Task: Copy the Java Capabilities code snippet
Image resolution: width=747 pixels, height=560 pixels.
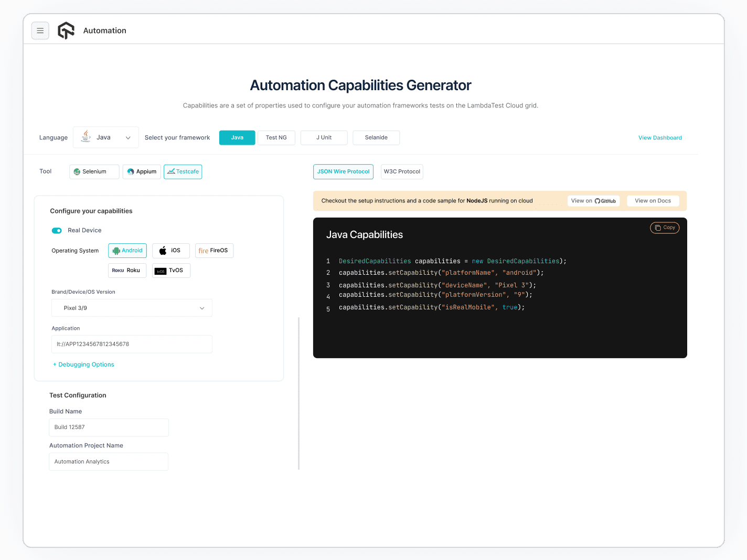Action: click(665, 228)
